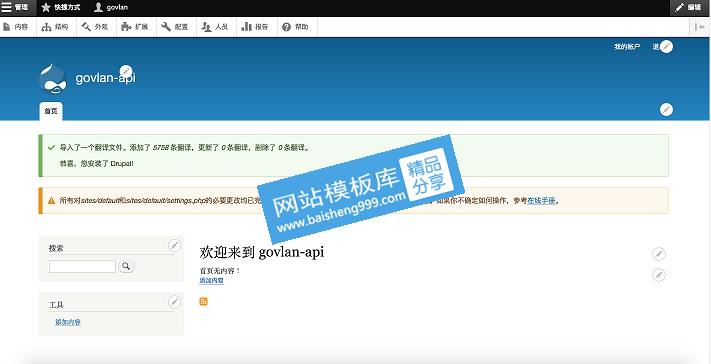This screenshot has width=711, height=364.
Task: Click pencil icon on 工具 block
Action: pos(174,301)
